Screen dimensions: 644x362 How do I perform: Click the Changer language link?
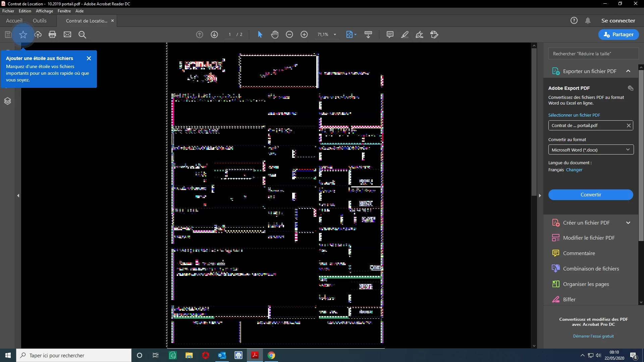point(574,170)
